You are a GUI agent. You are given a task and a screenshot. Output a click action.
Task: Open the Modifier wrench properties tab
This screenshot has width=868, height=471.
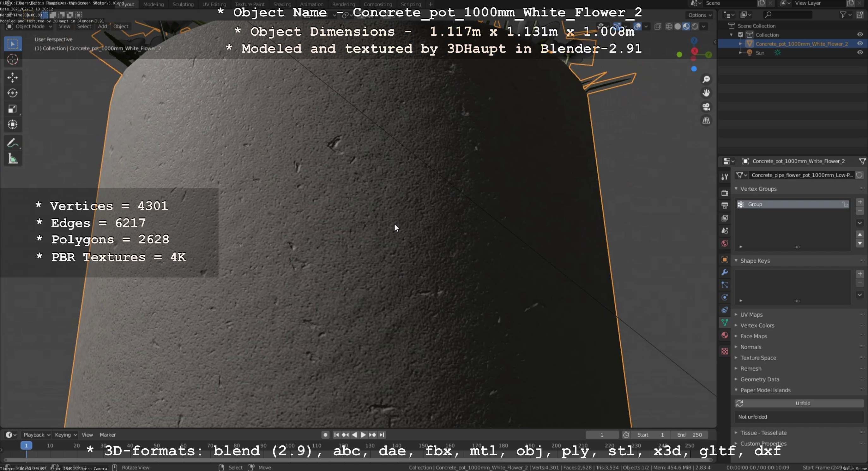[x=725, y=272]
